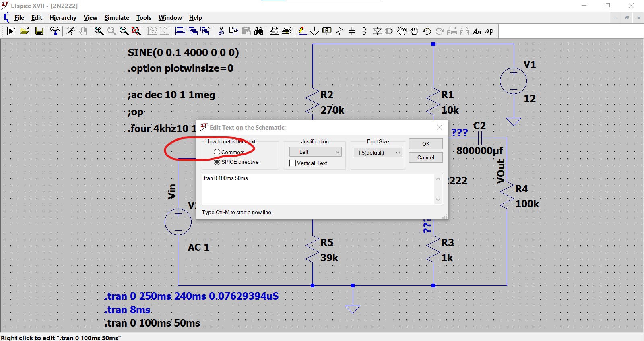Click the Zoom Full Extents icon
The image size is (644, 341).
point(136,31)
